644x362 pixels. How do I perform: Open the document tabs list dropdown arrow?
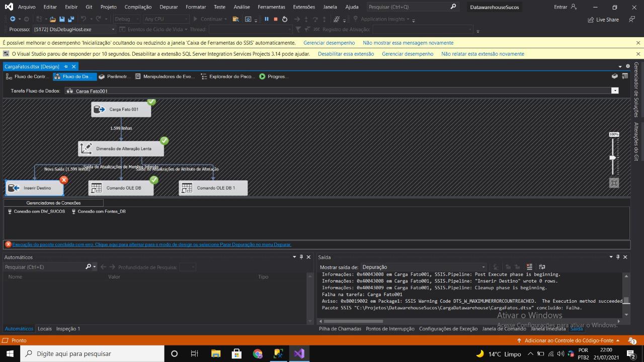click(620, 66)
